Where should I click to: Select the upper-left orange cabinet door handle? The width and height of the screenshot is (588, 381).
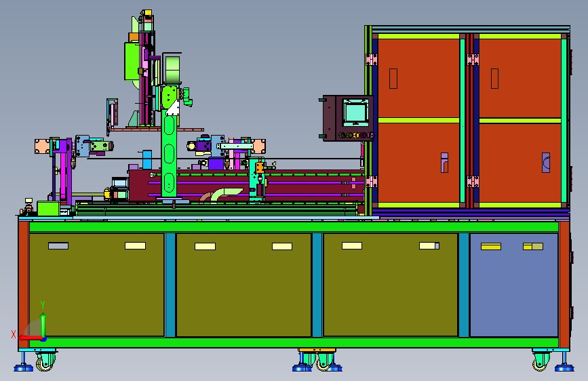pyautogui.click(x=393, y=79)
